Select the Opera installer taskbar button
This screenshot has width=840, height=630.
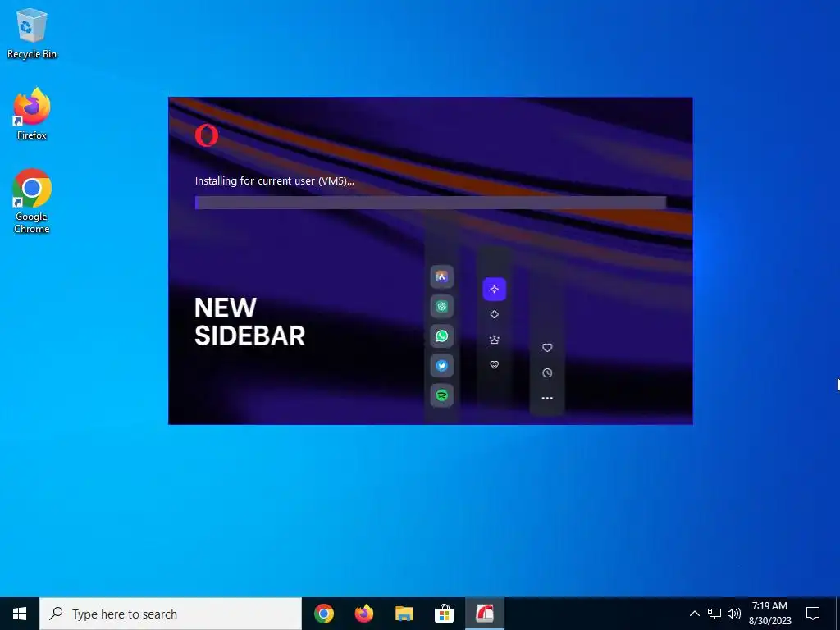484,614
